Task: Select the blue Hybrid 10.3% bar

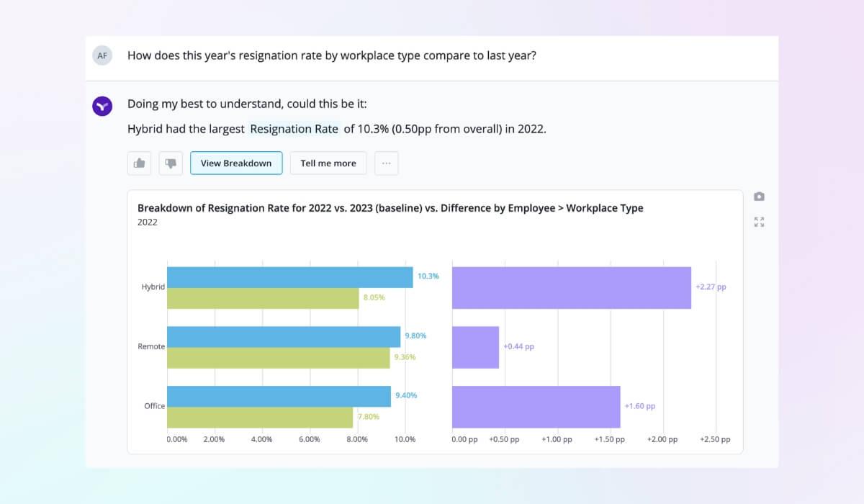Action: tap(290, 277)
